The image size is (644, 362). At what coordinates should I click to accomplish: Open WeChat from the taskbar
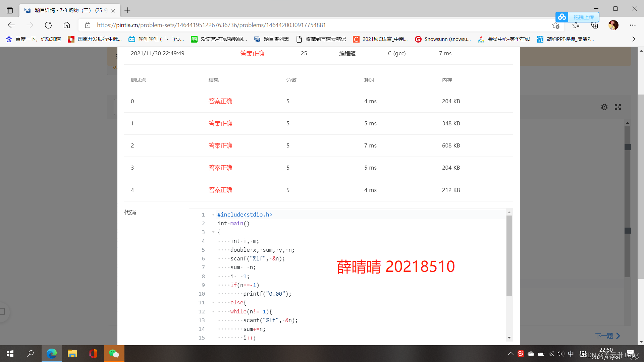[114, 354]
